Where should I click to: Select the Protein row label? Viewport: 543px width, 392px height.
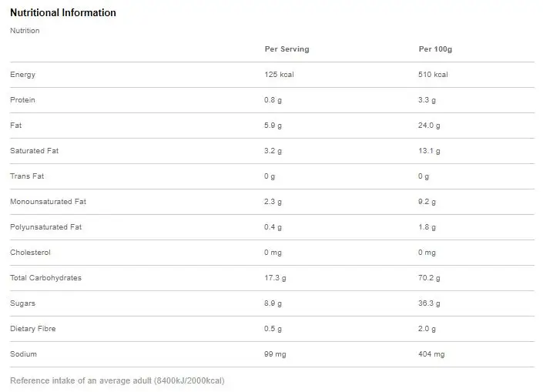click(22, 100)
